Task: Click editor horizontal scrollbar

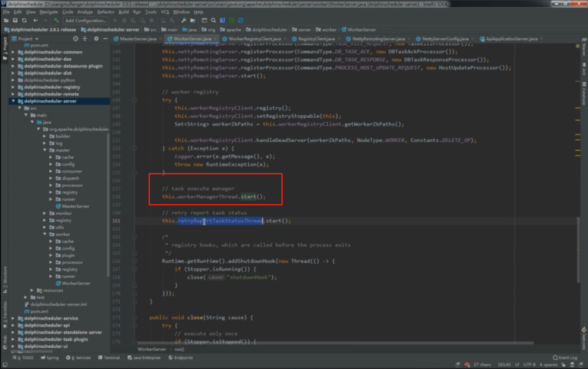Action: [335, 343]
